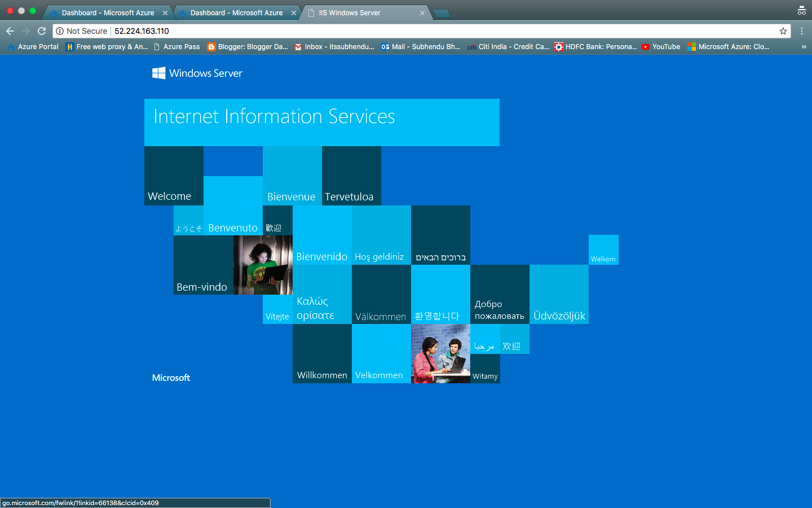Click the red macOS close button
Image resolution: width=812 pixels, height=508 pixels.
tap(10, 11)
